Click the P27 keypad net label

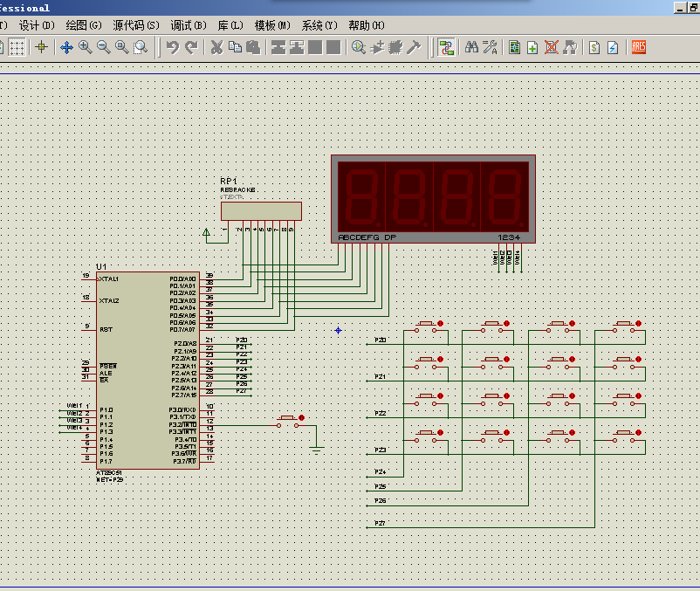380,523
